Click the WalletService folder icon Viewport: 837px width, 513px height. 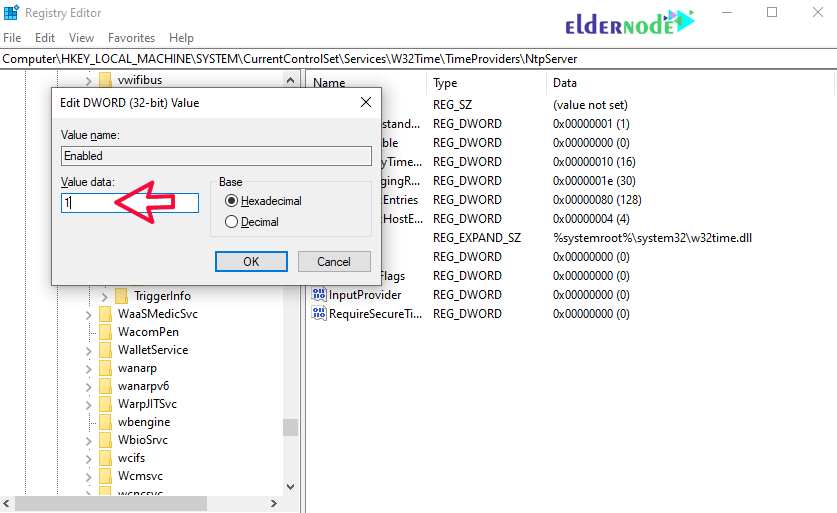point(105,350)
